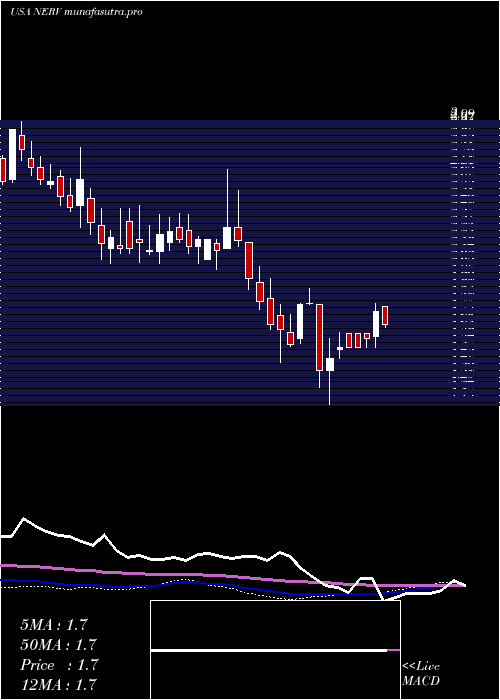Select the 5MA : 1.7 readout
The height and width of the screenshot is (700, 500).
(x=54, y=625)
